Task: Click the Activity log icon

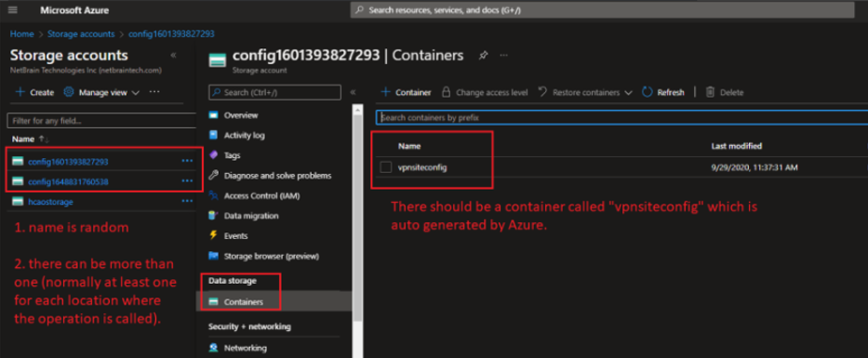Action: [x=213, y=135]
